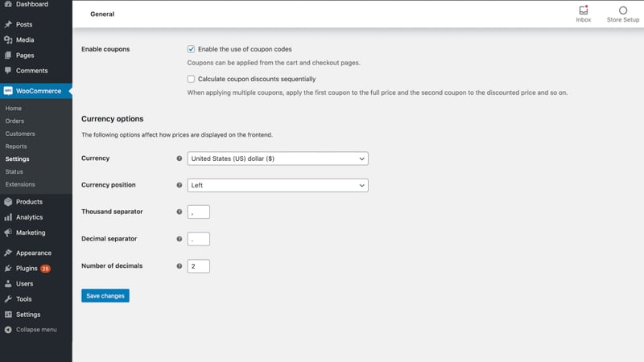Click help icon next to Currency position
This screenshot has height=362, width=644.
(179, 185)
